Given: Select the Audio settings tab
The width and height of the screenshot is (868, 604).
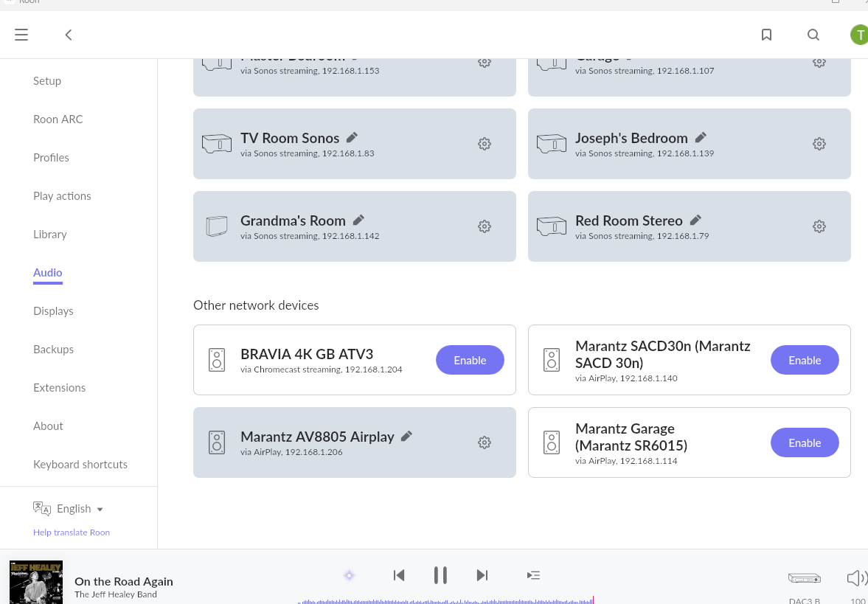Looking at the screenshot, I should pos(48,272).
